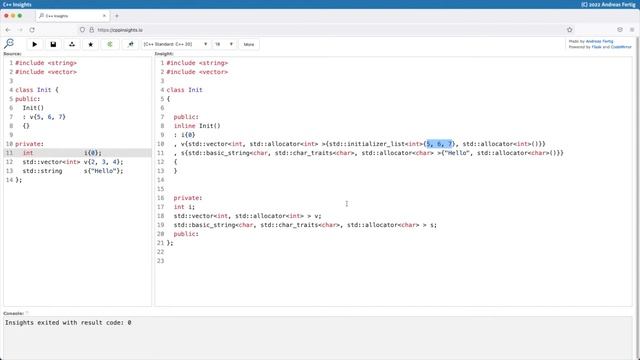Click the padlock site info icon
The height and width of the screenshot is (360, 640).
point(92,30)
